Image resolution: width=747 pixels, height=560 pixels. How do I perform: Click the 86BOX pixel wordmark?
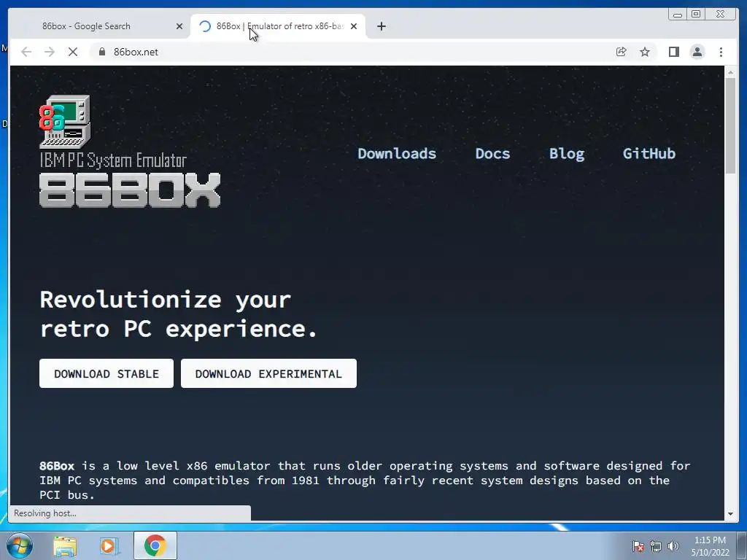pos(130,190)
